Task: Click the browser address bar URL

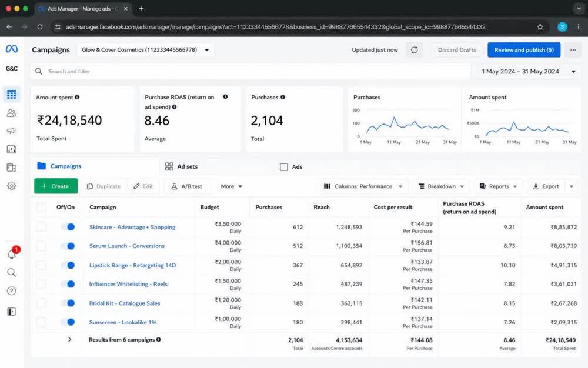Action: [276, 27]
